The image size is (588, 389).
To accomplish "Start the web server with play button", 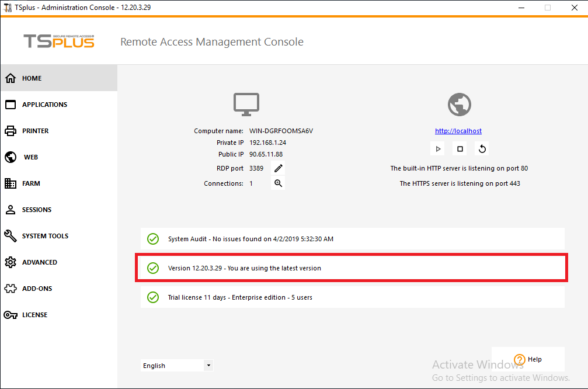I will pyautogui.click(x=438, y=149).
